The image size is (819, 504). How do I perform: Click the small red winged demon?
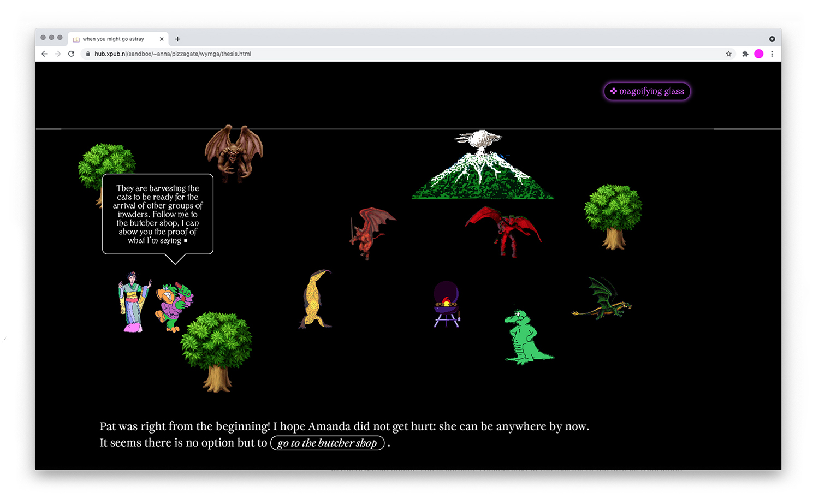372,233
